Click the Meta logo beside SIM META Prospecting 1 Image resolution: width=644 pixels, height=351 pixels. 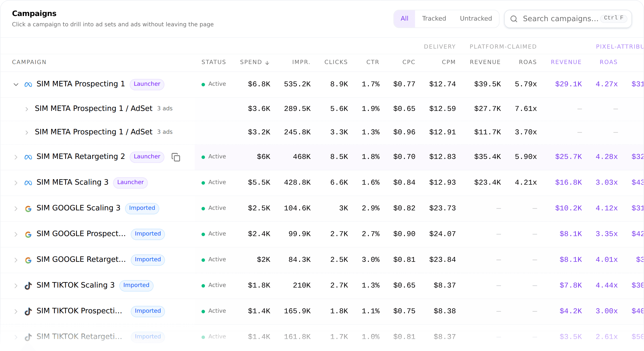(28, 84)
